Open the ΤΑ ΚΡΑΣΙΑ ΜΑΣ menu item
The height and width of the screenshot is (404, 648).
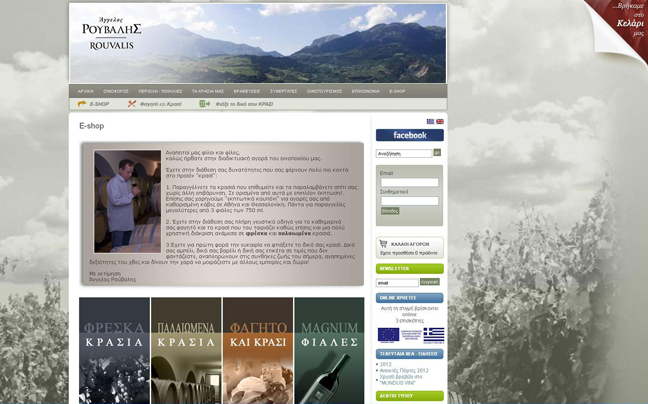[208, 91]
